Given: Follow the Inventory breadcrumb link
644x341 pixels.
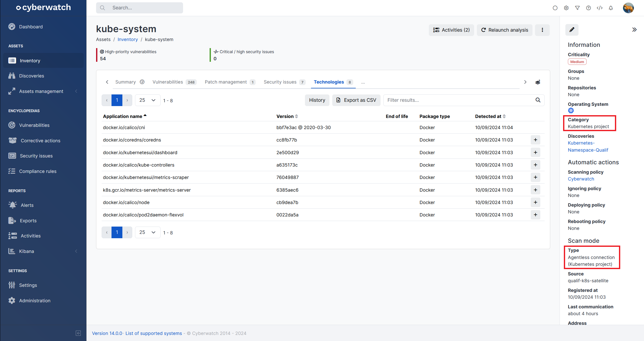Looking at the screenshot, I should (127, 39).
